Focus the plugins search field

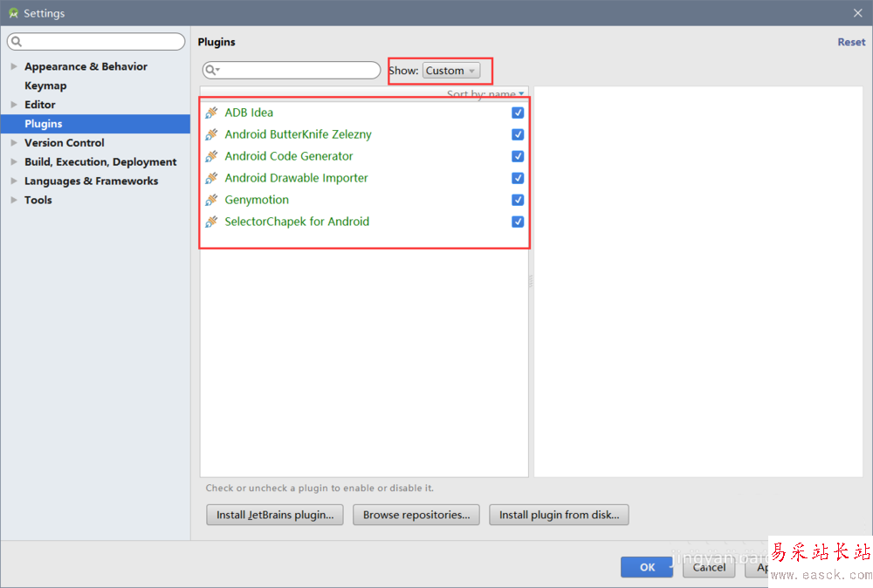point(292,70)
